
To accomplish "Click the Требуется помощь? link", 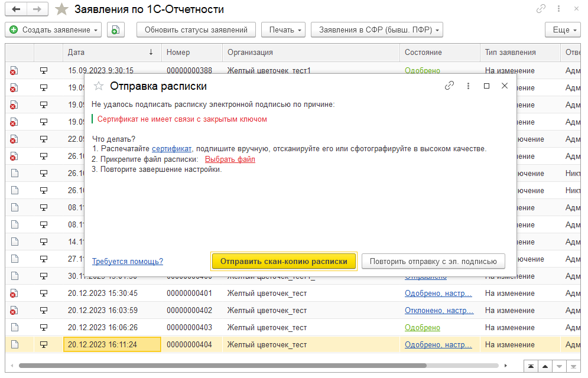I will [128, 261].
